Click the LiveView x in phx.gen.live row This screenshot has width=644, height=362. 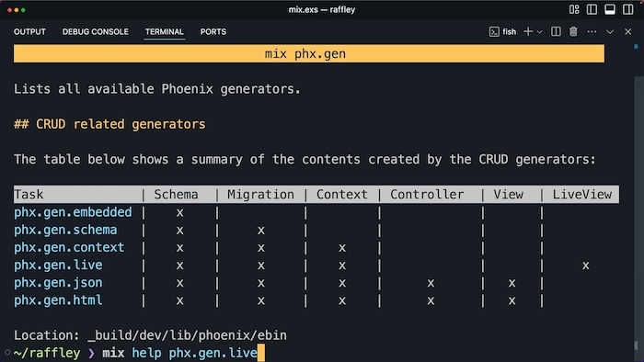tap(586, 266)
